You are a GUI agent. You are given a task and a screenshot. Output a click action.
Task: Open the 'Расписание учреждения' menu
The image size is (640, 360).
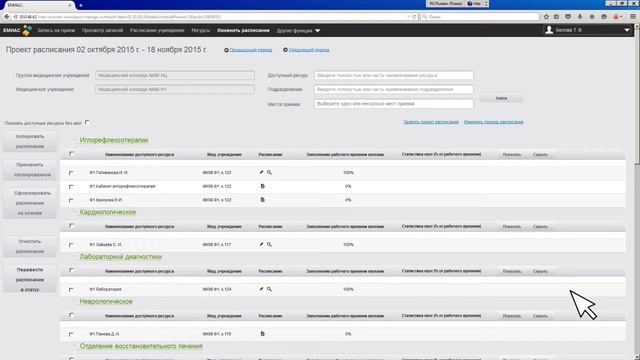157,30
